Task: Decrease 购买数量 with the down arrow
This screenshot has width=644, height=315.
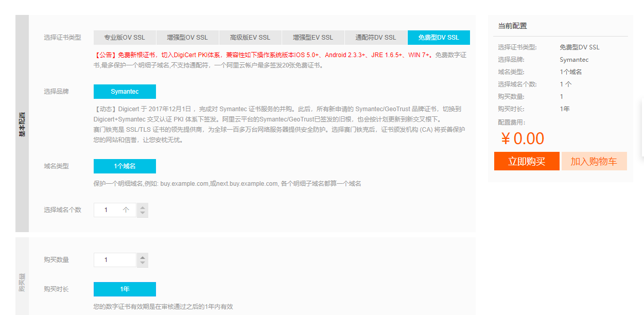Action: pyautogui.click(x=143, y=263)
